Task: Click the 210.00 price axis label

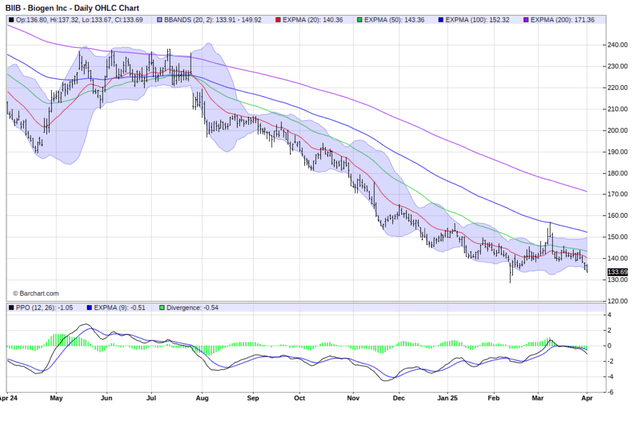Action: pyautogui.click(x=618, y=109)
